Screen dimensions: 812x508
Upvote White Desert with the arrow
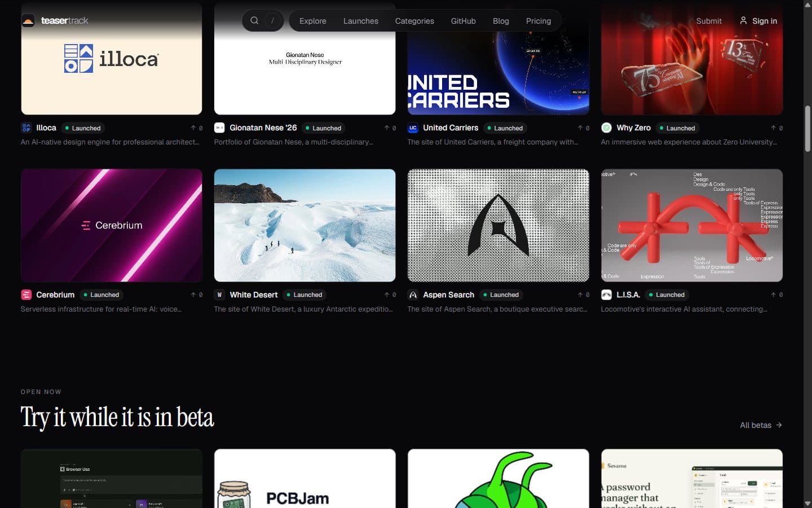(386, 295)
